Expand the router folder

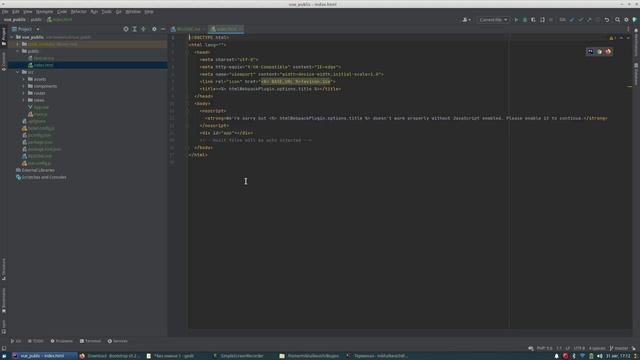[24, 93]
